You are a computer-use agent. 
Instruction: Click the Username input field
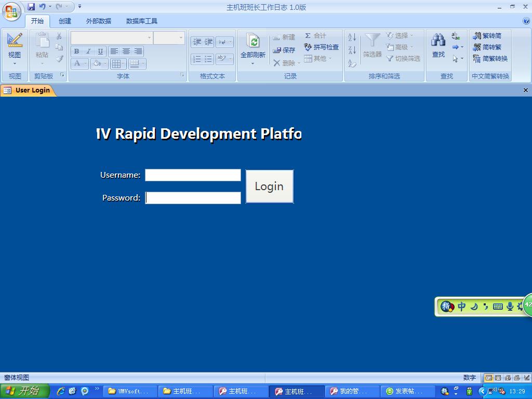(x=193, y=175)
